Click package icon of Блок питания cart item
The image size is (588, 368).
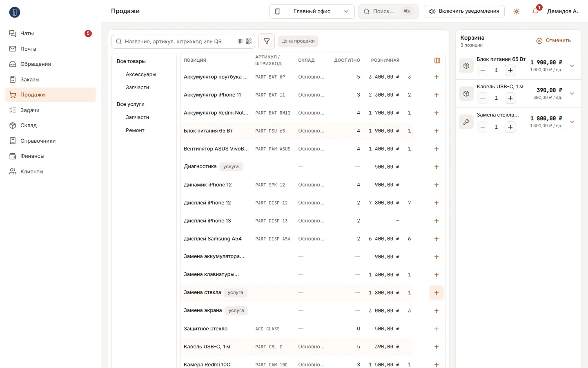(x=466, y=66)
